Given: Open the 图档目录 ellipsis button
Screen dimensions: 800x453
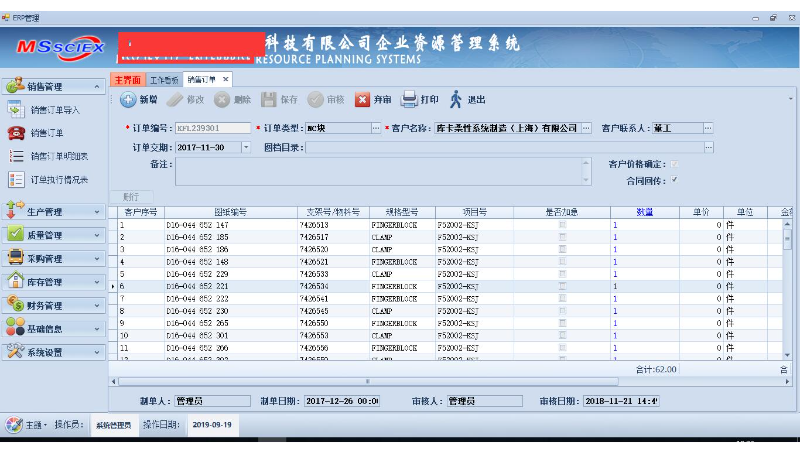Looking at the screenshot, I should click(x=709, y=147).
